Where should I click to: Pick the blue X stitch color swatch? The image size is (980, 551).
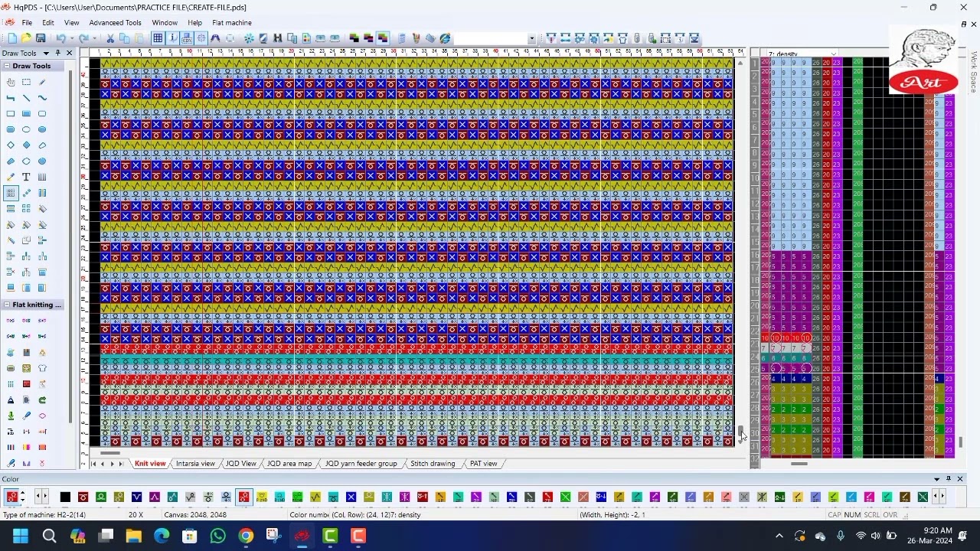pyautogui.click(x=351, y=497)
